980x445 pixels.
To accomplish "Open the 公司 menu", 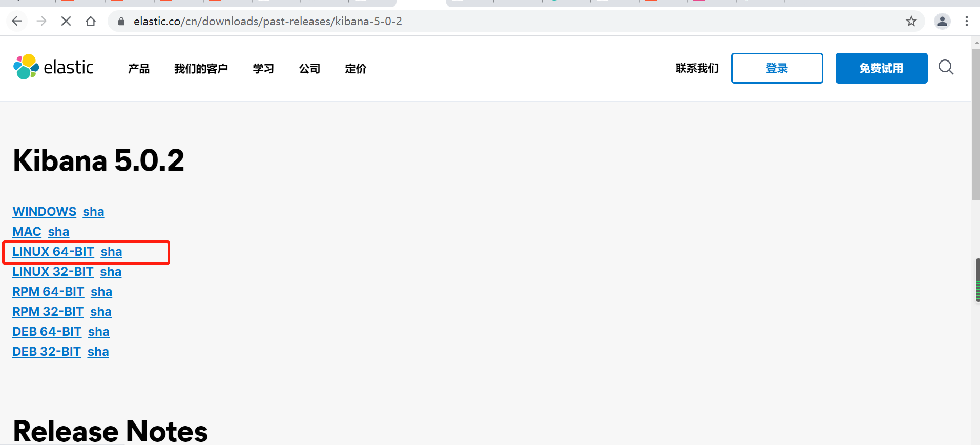I will 309,68.
